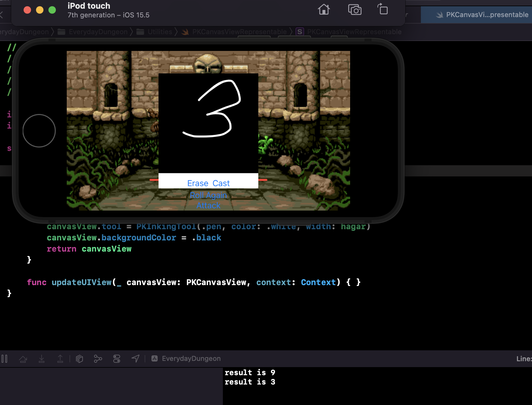Viewport: 532px width, 405px height.
Task: Take a simulator screenshot with camera icon
Action: [355, 10]
